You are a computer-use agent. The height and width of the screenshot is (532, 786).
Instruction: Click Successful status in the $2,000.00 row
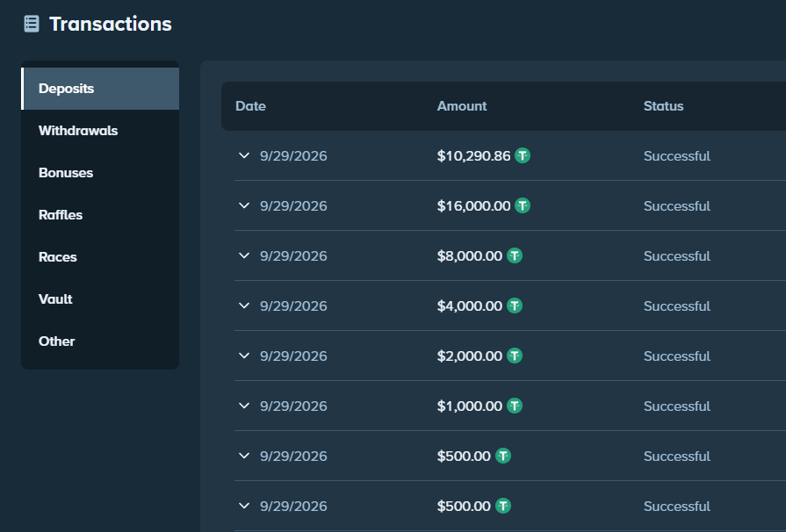[x=677, y=356]
